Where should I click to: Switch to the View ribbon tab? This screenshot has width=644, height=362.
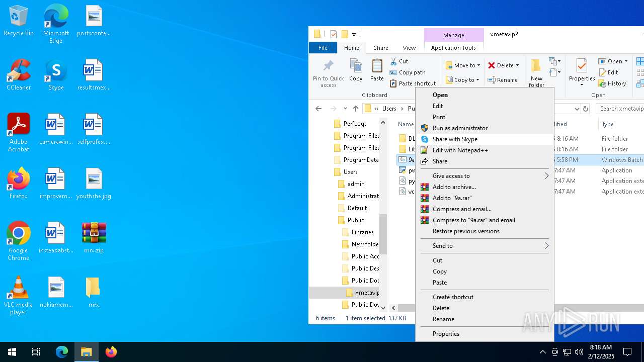point(409,48)
